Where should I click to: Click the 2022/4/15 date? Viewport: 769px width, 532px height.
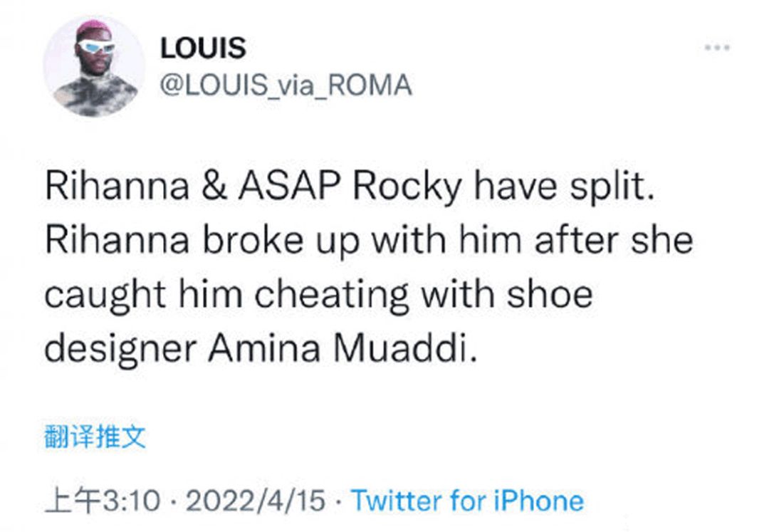point(254,501)
